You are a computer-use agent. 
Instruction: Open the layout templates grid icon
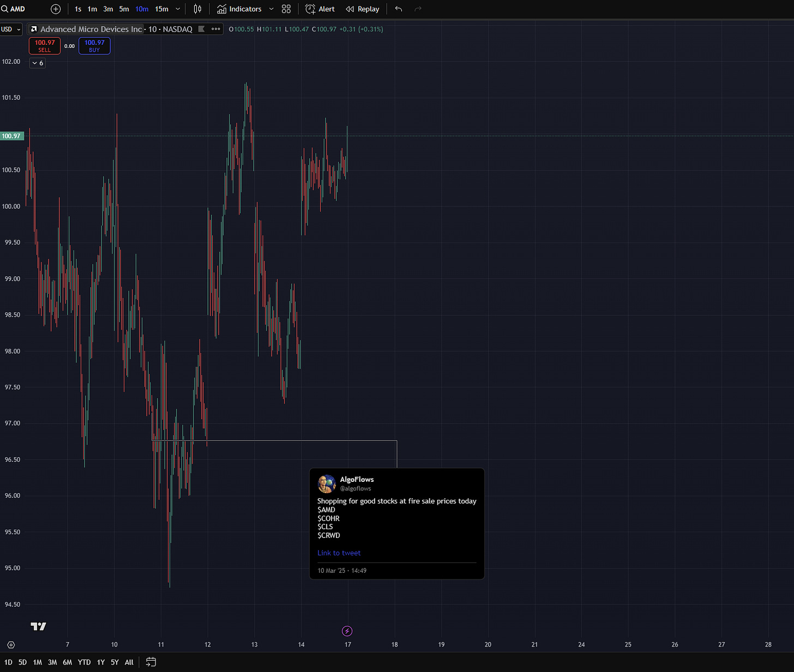click(x=286, y=9)
